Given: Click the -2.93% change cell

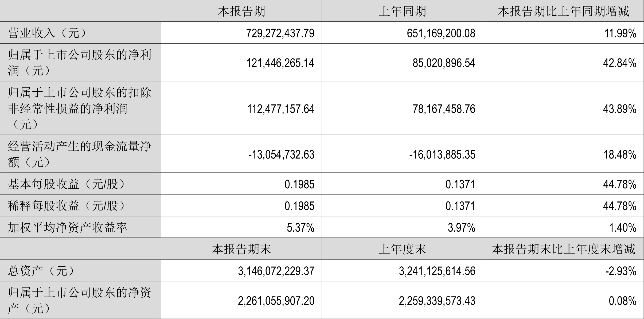Looking at the screenshot, I should 621,271.
